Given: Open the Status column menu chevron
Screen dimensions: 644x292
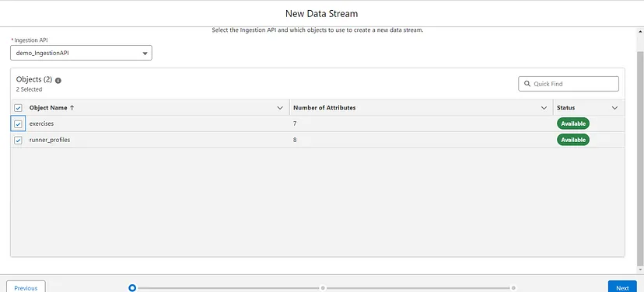Looking at the screenshot, I should [615, 108].
